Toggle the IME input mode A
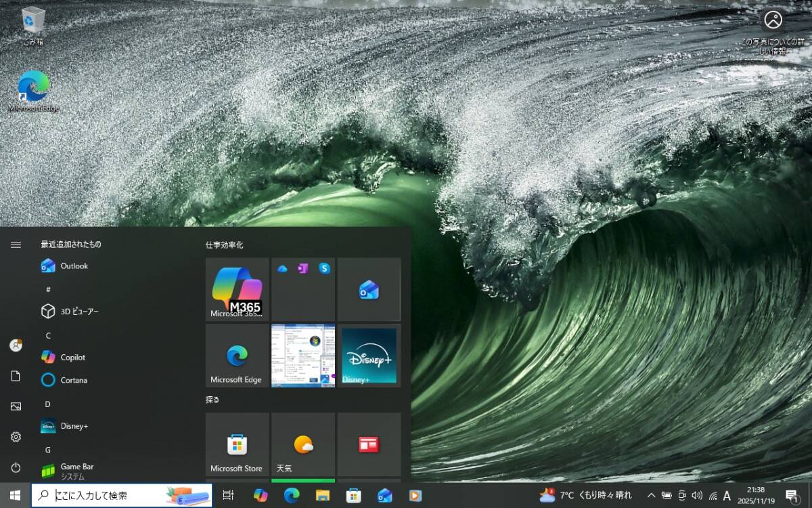 [727, 495]
